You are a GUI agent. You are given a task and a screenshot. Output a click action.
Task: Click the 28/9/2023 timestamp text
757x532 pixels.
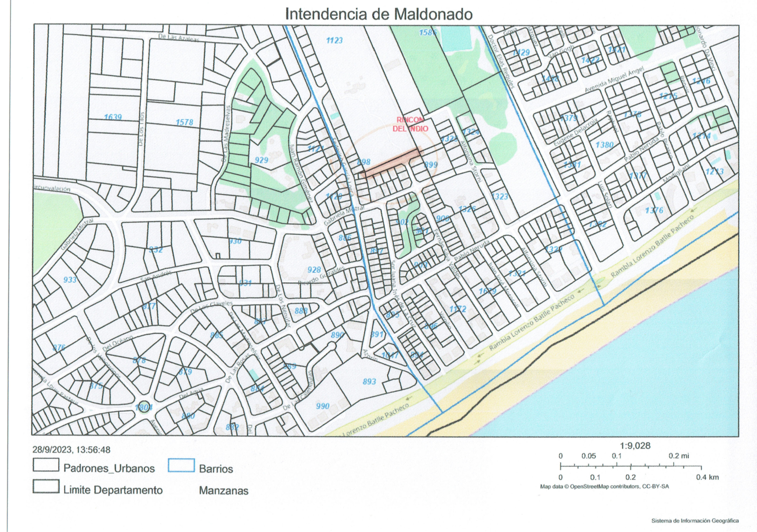[71, 450]
